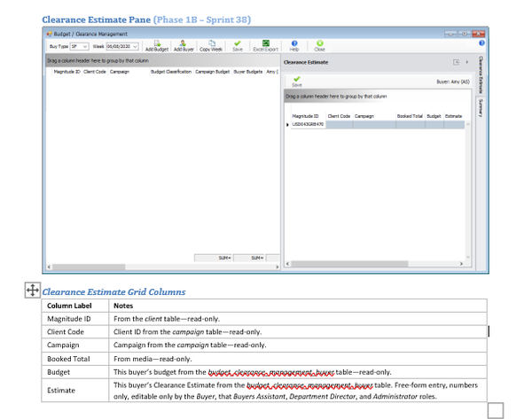532x419 pixels.
Task: Click the Save checkmark in main toolbar
Action: pyautogui.click(x=237, y=44)
